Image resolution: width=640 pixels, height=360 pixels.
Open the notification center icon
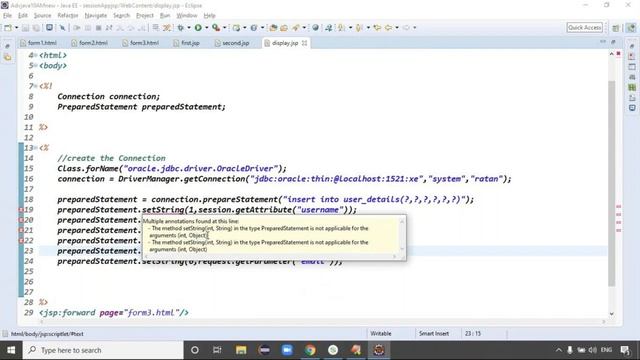pos(625,350)
